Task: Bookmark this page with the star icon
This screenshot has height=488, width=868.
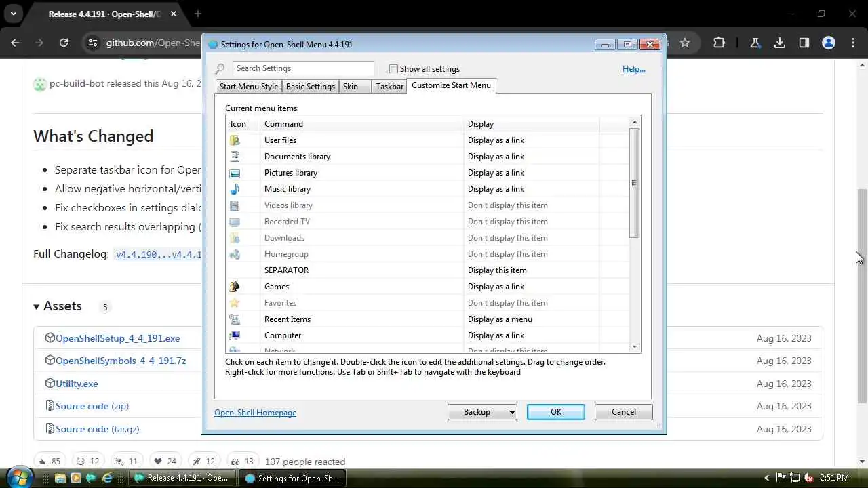Action: coord(685,43)
